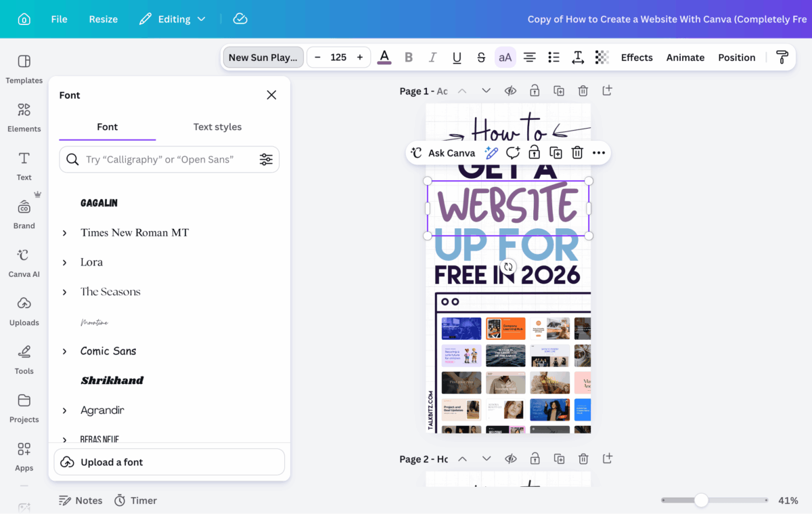This screenshot has width=812, height=514.
Task: Open the Timer tool
Action: pyautogui.click(x=135, y=500)
